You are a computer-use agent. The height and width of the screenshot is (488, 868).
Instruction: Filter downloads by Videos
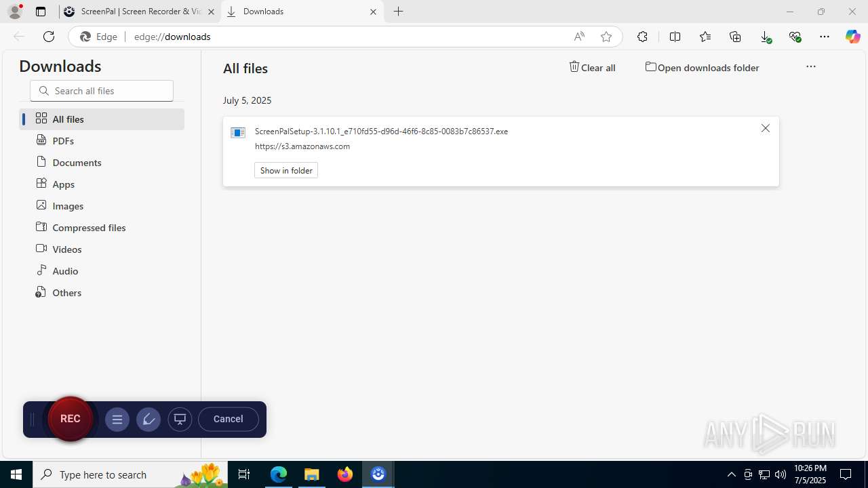click(102, 249)
